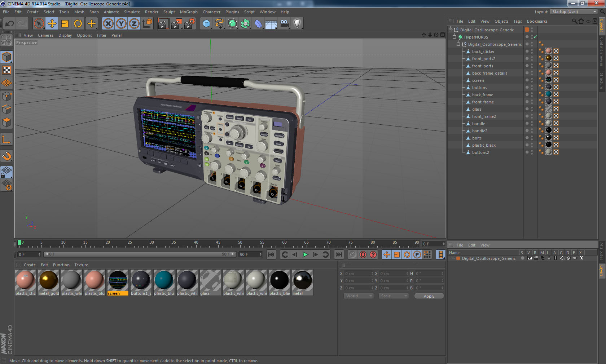Click the Undo arrow icon
Screen dimensions: 606x364
(x=10, y=24)
